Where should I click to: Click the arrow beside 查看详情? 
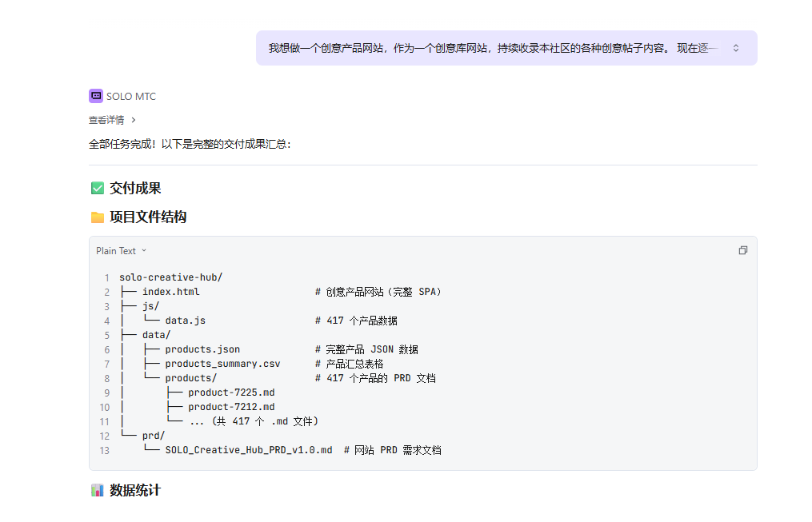point(134,120)
